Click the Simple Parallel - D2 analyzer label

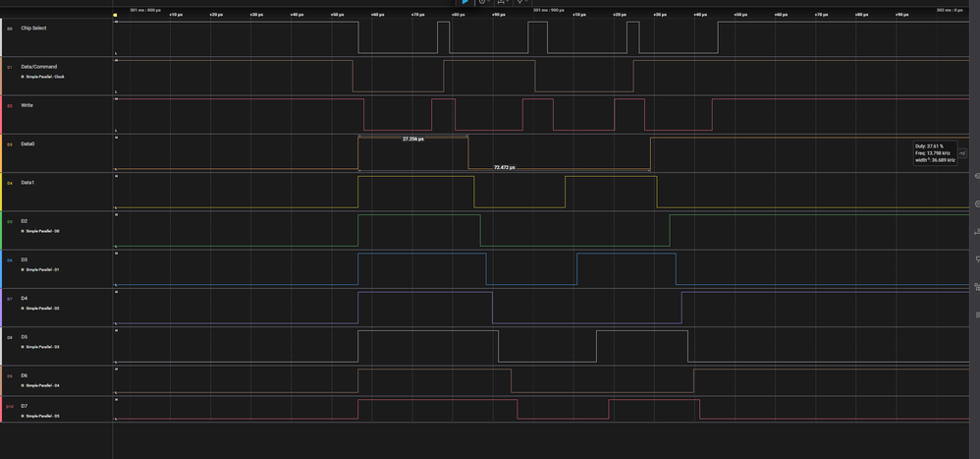[x=40, y=309]
